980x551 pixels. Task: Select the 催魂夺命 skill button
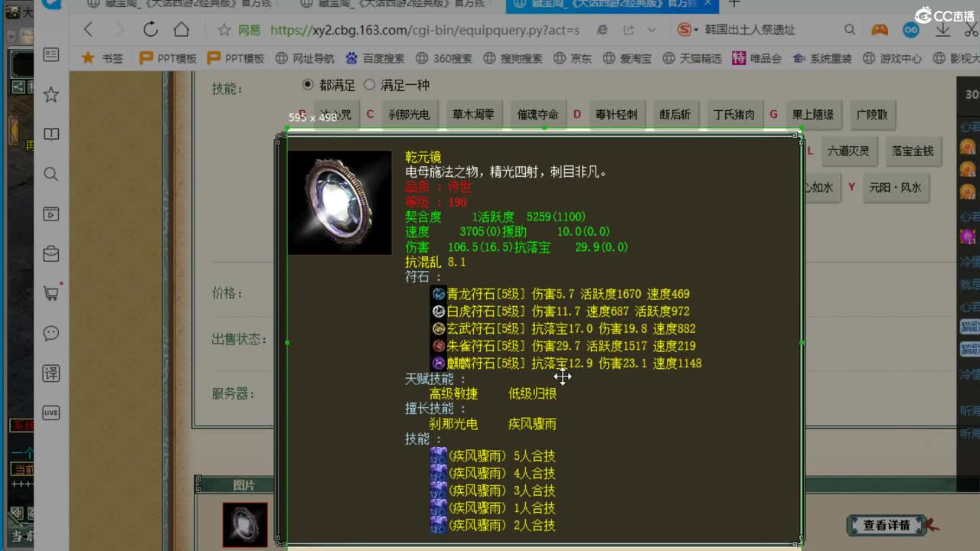click(537, 114)
